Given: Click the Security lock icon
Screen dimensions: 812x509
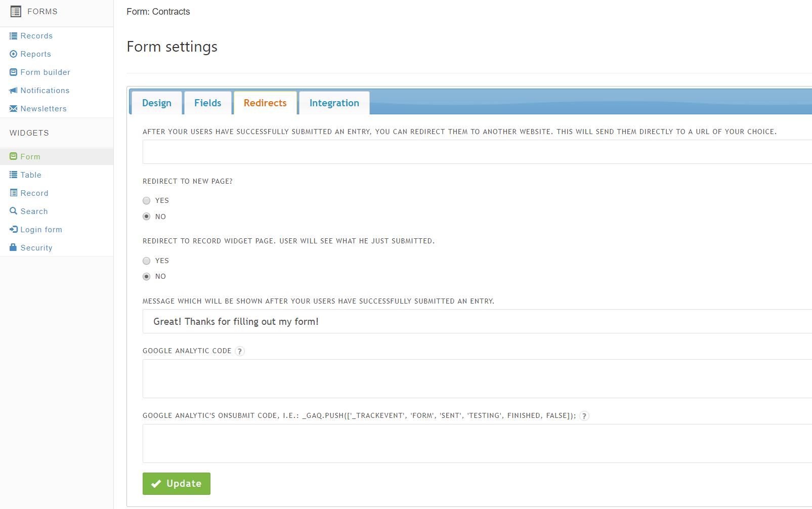Looking at the screenshot, I should pyautogui.click(x=13, y=247).
